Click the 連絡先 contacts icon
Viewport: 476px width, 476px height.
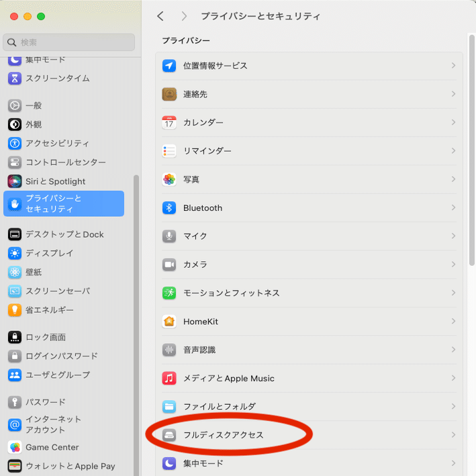tap(169, 94)
